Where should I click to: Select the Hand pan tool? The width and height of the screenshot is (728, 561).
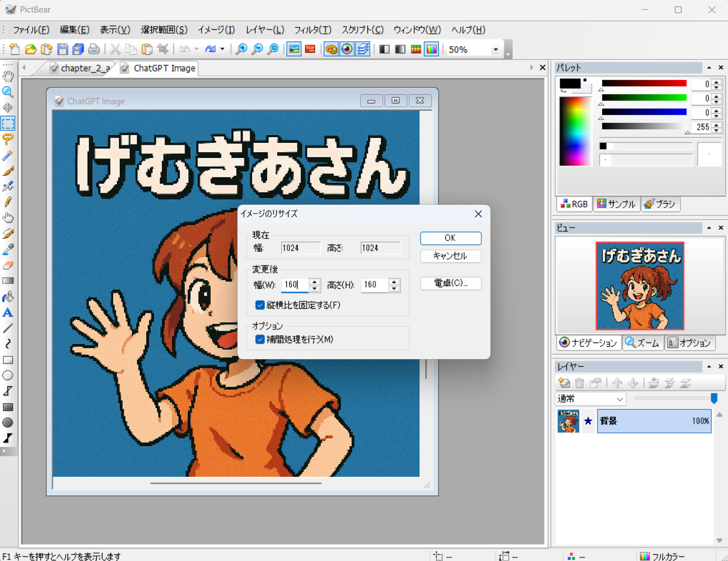8,76
